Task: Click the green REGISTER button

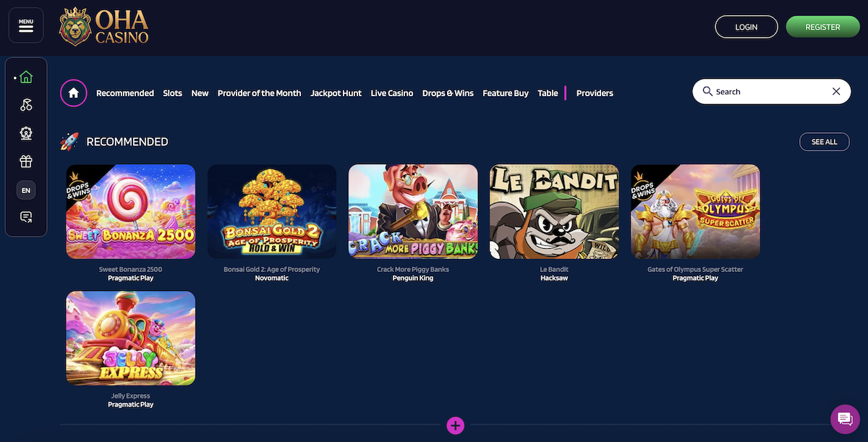Action: point(822,27)
